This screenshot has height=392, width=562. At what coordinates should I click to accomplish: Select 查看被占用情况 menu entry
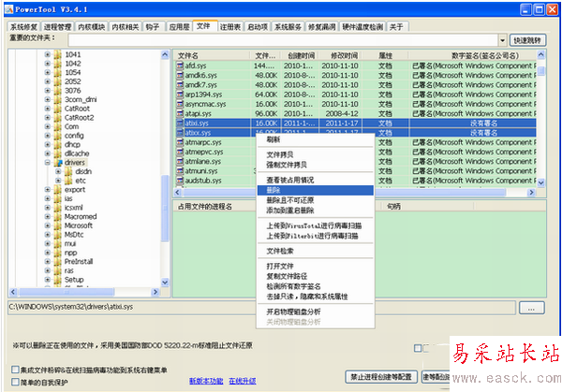pyautogui.click(x=316, y=180)
